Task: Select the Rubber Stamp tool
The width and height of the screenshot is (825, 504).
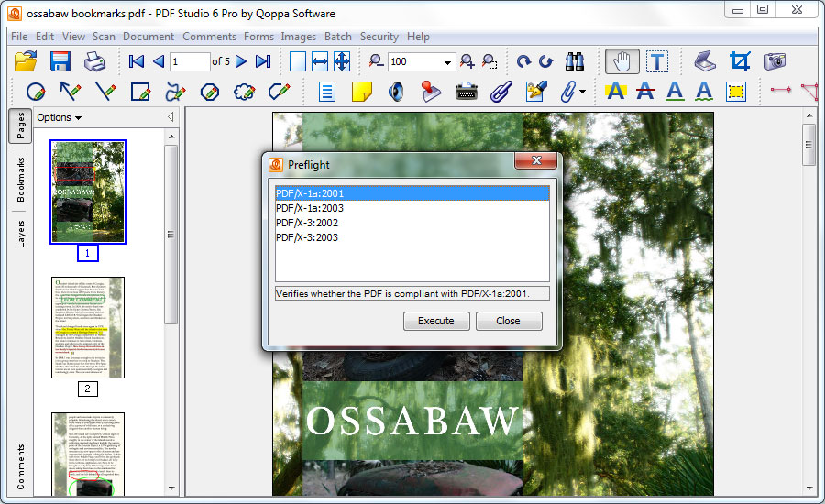Action: pos(431,92)
